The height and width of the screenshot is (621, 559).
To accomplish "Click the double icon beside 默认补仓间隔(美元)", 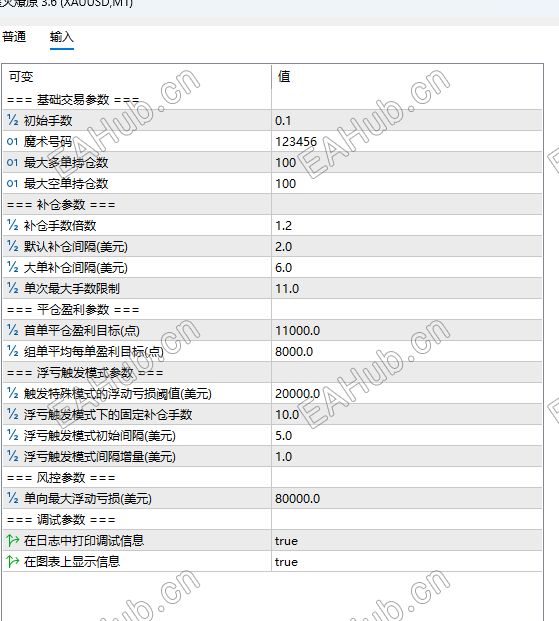I will [x=13, y=246].
